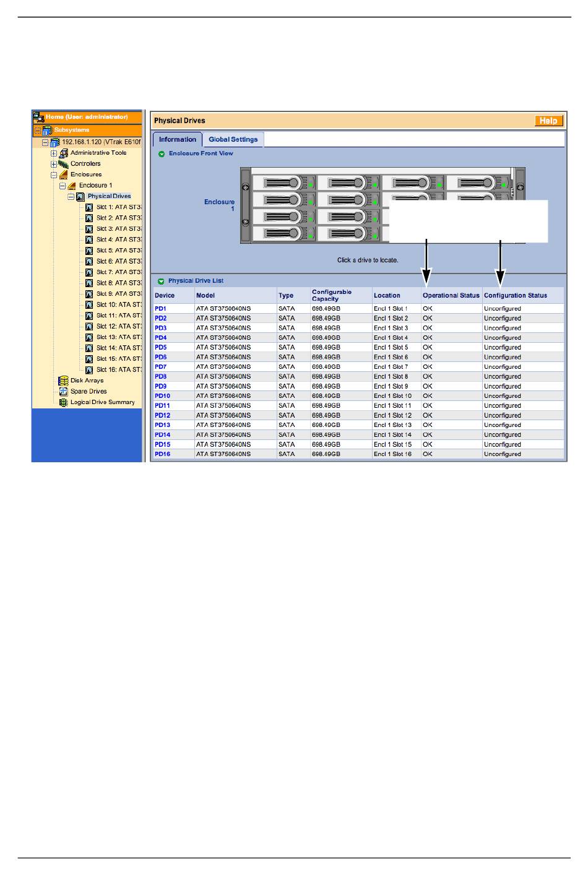
Task: Select the 192.168.1.120 VTrak subsystem icon
Action: 55,142
